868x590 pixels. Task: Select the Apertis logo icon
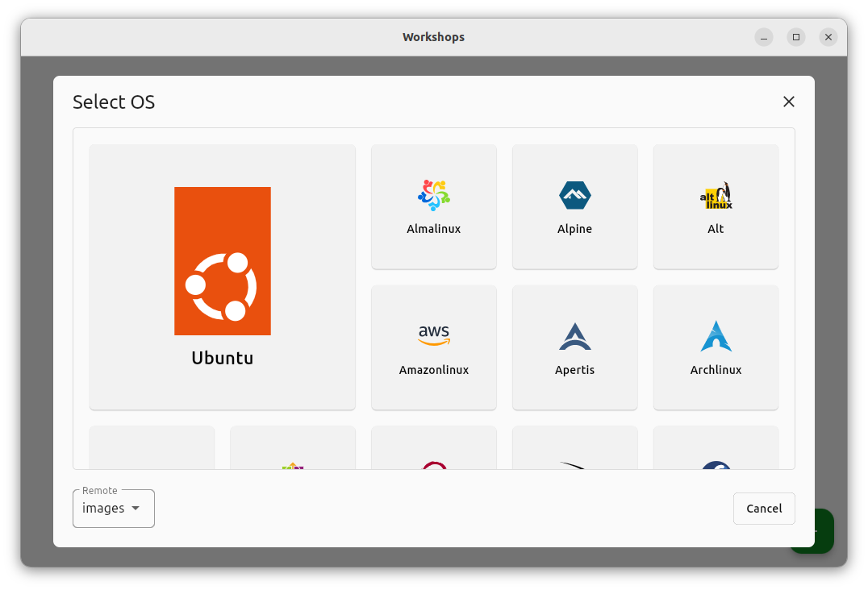tap(574, 336)
